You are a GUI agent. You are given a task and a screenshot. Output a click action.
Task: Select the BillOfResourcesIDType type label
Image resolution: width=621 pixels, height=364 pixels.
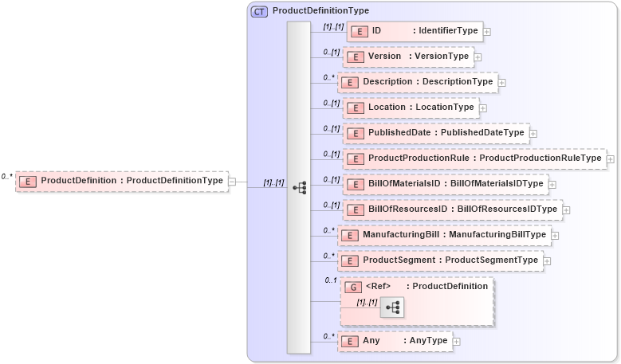pos(507,209)
